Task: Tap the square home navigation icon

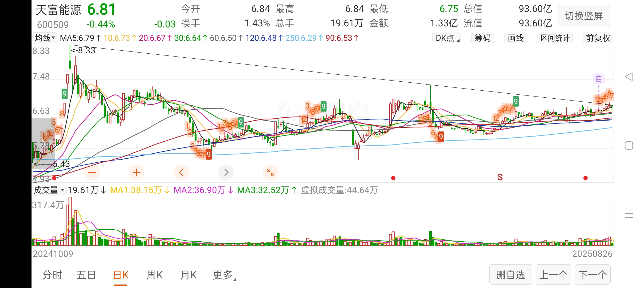Action: point(629,146)
